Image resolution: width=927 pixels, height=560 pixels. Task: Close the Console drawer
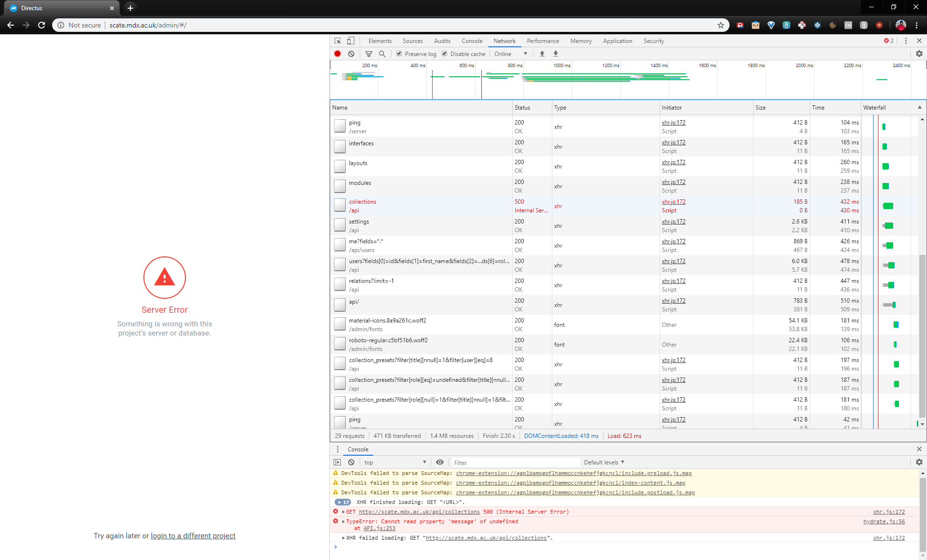919,449
